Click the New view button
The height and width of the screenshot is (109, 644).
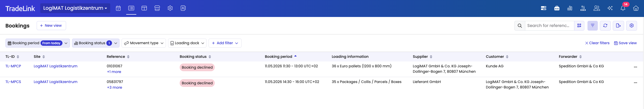tap(51, 25)
